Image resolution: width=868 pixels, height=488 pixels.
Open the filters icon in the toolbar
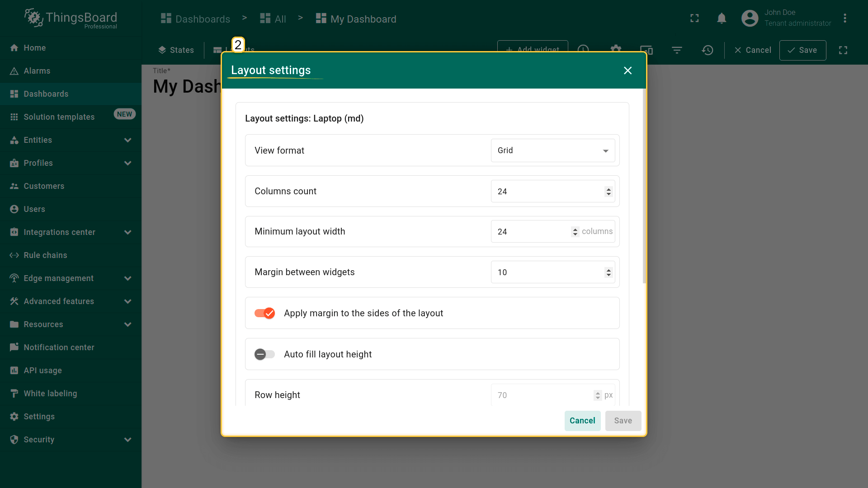pyautogui.click(x=677, y=50)
